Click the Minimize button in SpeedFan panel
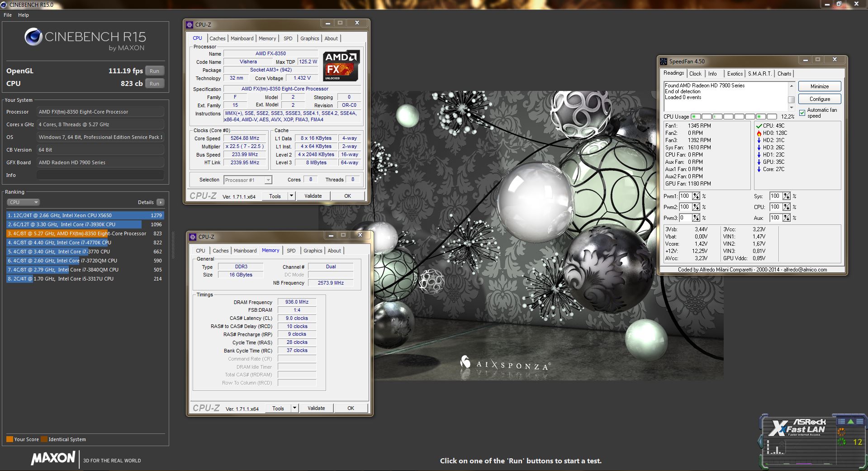The image size is (868, 471). [820, 86]
